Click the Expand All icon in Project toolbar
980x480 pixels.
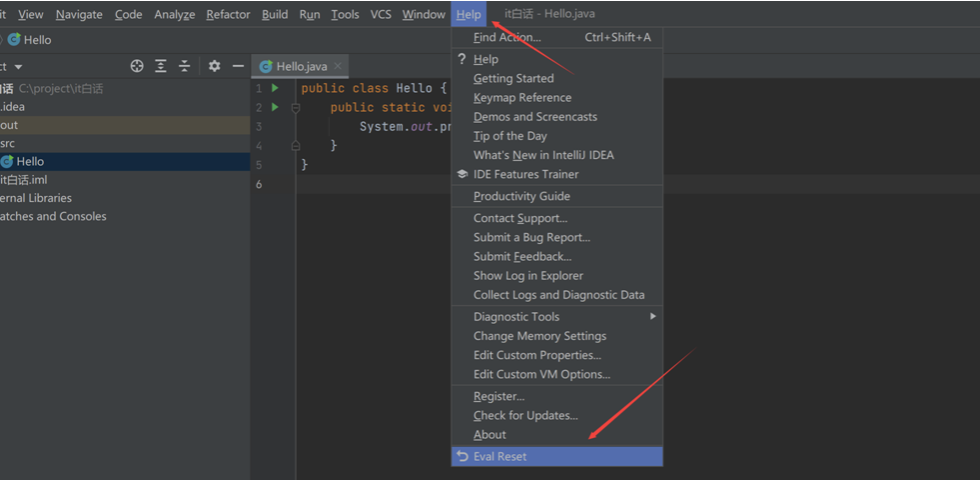[x=161, y=66]
